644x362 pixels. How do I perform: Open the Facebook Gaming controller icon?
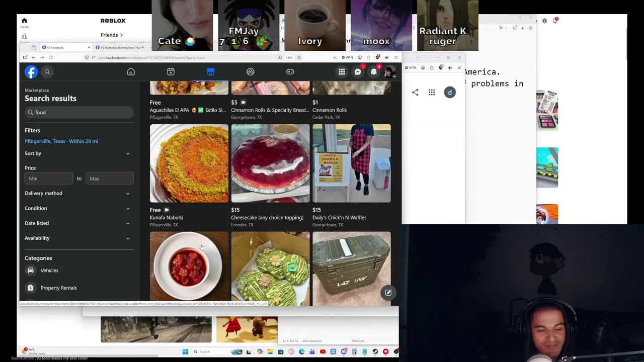click(290, 72)
